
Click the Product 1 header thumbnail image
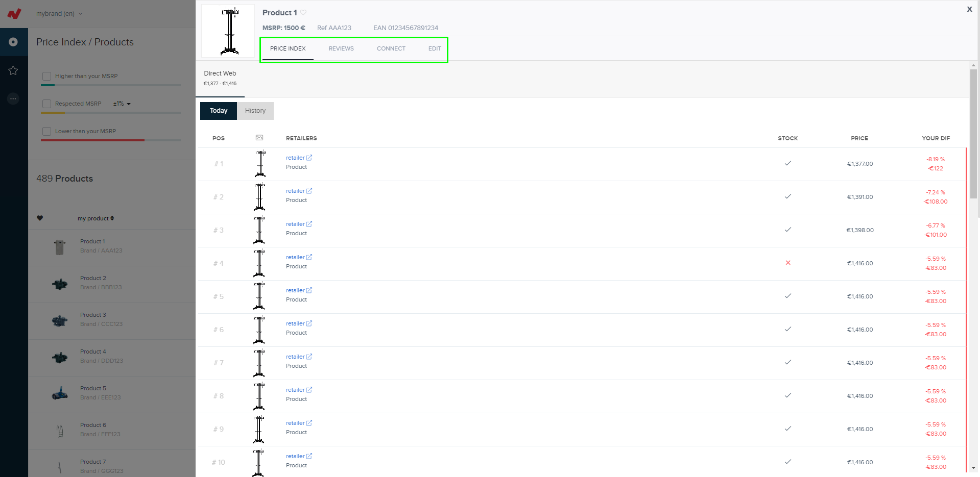[228, 31]
